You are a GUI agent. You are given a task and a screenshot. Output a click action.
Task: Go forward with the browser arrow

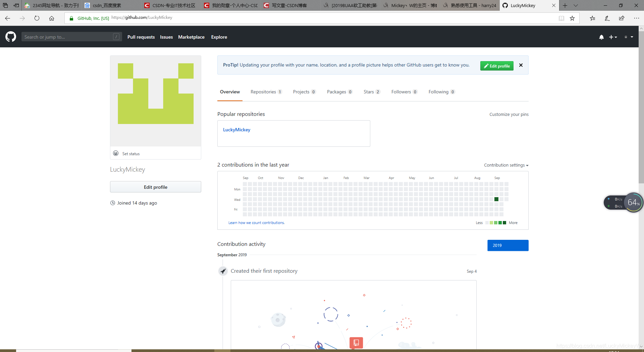pyautogui.click(x=22, y=18)
